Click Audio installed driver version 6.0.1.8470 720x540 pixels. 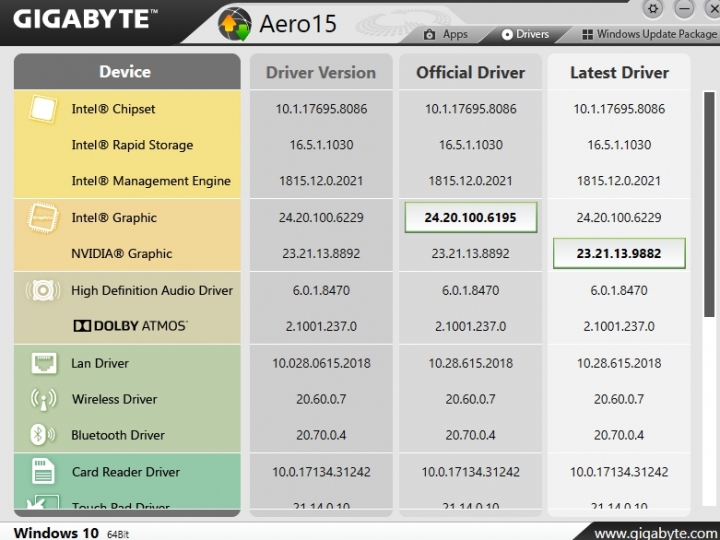[x=321, y=290]
